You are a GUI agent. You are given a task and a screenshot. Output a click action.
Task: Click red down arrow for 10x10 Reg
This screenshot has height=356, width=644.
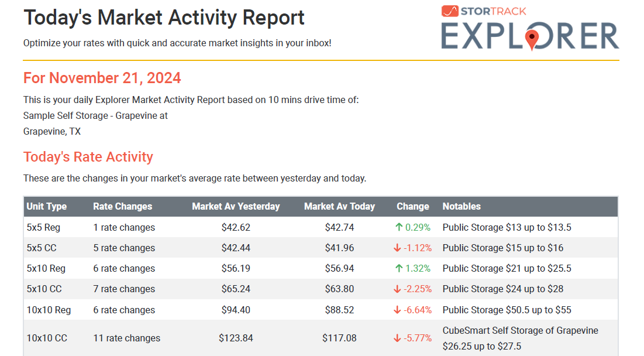(397, 310)
